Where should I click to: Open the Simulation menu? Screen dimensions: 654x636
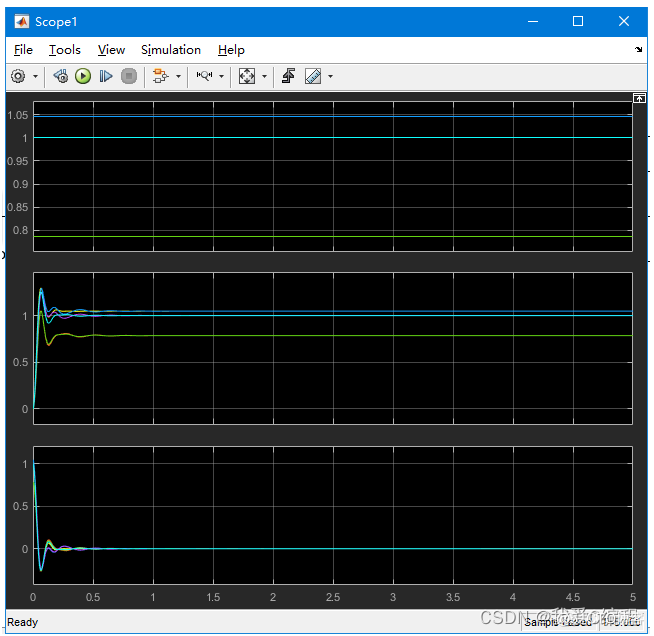[171, 50]
